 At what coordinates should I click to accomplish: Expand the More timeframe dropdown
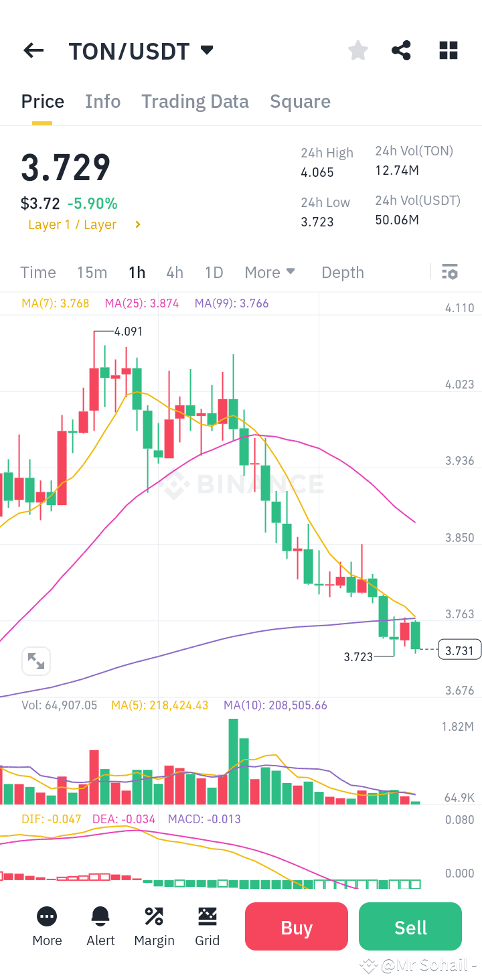coord(270,272)
